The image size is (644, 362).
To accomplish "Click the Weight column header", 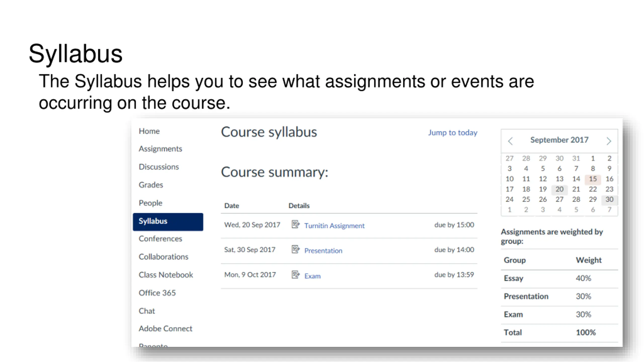I will (x=589, y=260).
